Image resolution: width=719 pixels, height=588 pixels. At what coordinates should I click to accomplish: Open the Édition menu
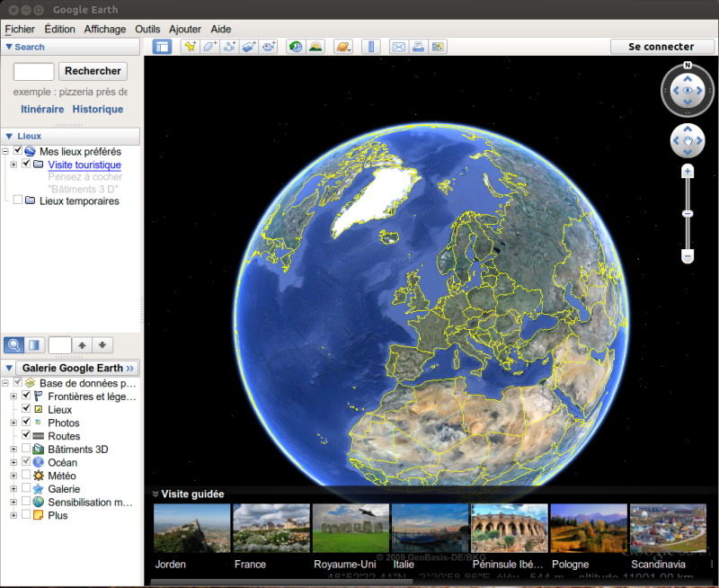[x=59, y=29]
